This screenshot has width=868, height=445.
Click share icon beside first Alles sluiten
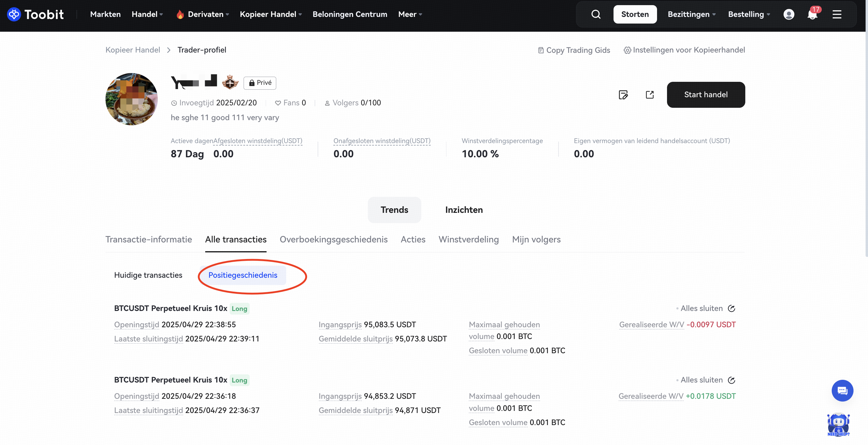point(731,308)
